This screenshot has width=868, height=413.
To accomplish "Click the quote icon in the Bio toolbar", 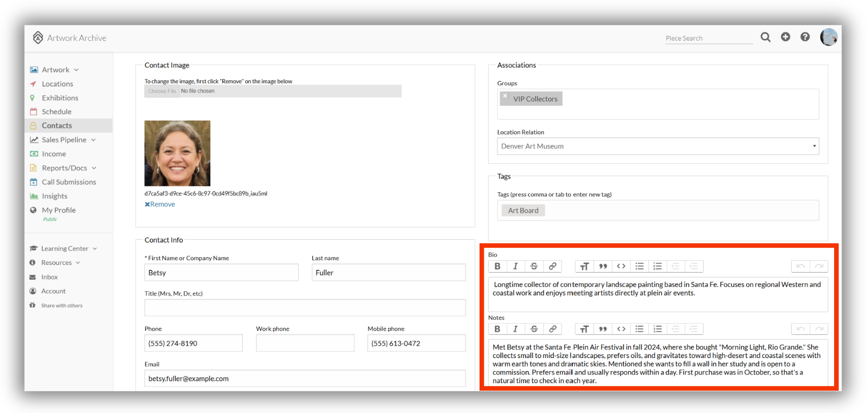I will click(x=603, y=266).
